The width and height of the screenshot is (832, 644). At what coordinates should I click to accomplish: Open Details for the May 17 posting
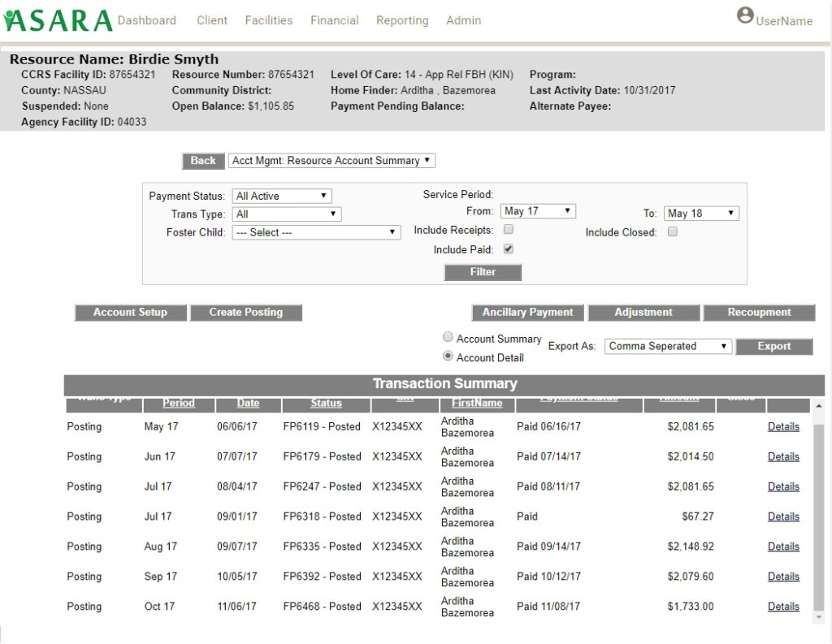782,426
